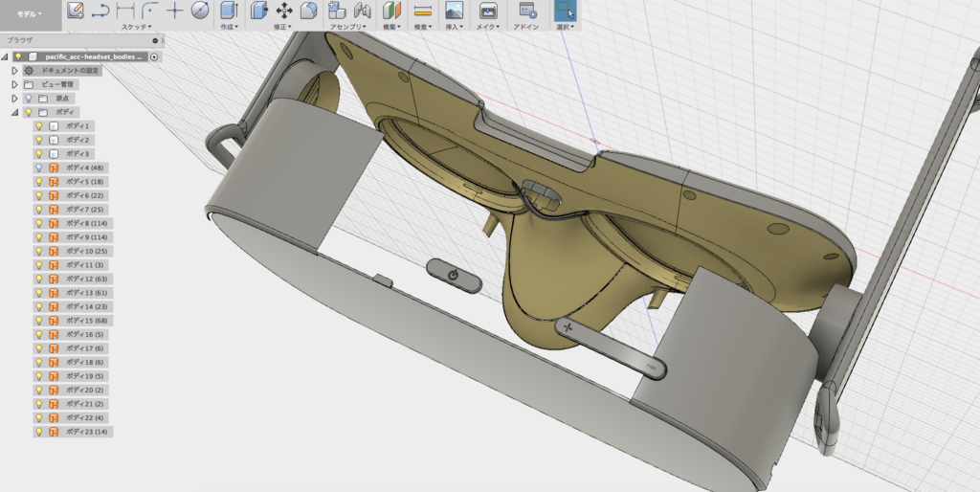Click the アドイン label
The width and height of the screenshot is (980, 492).
point(526,27)
